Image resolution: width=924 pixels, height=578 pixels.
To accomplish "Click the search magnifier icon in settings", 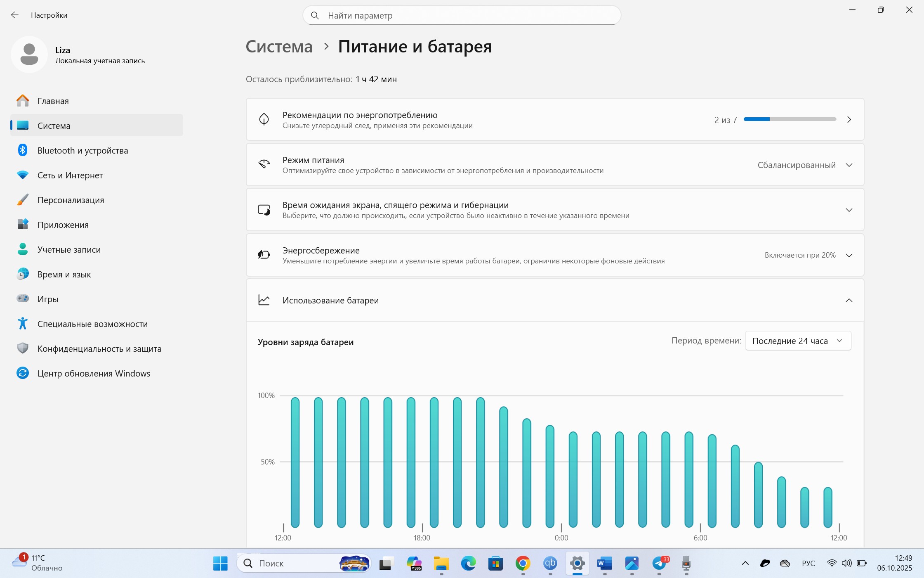I will (315, 15).
